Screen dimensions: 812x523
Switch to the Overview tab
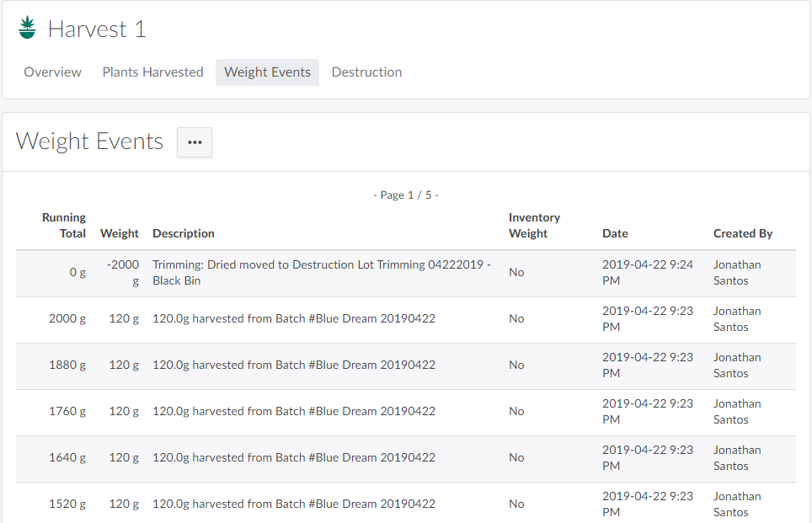(52, 72)
